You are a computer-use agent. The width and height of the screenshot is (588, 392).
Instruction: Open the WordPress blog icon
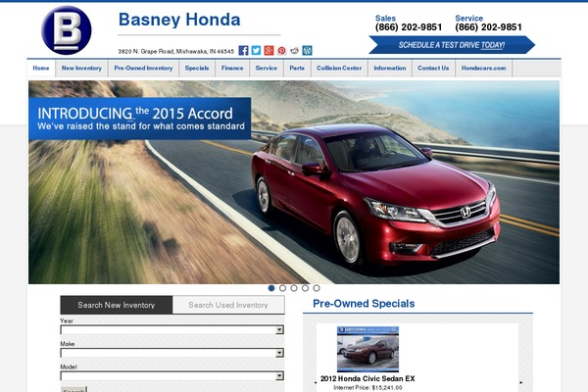coord(307,50)
